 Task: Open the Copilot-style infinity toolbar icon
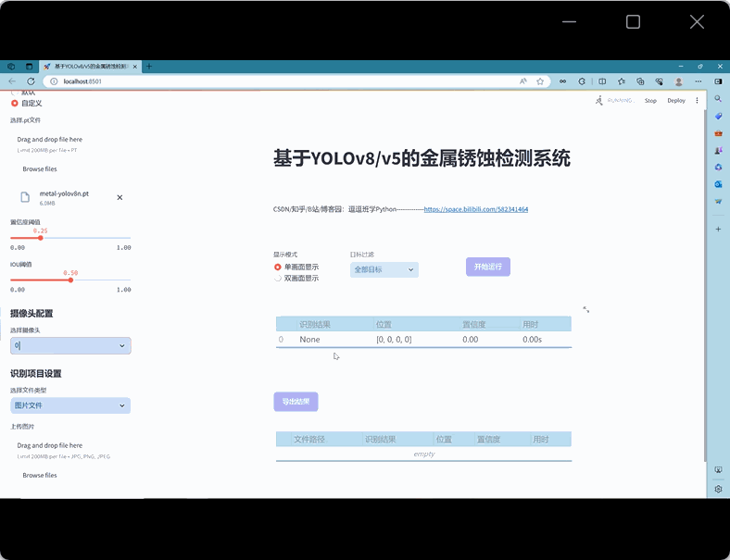[x=563, y=81]
